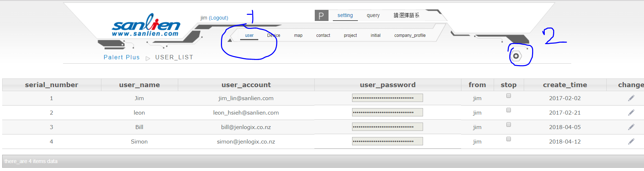Toggle the stop checkbox for Jim
Image resolution: width=644 pixels, height=171 pixels.
[x=509, y=96]
